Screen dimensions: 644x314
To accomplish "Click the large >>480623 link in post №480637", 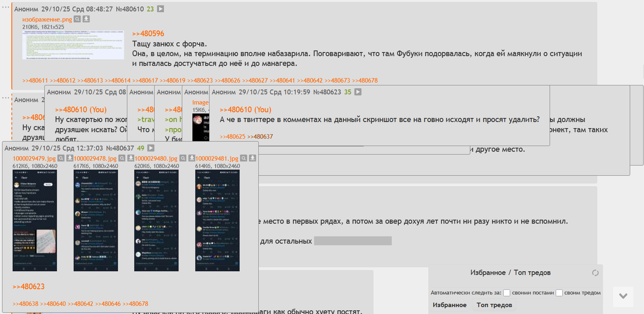I will [x=28, y=287].
